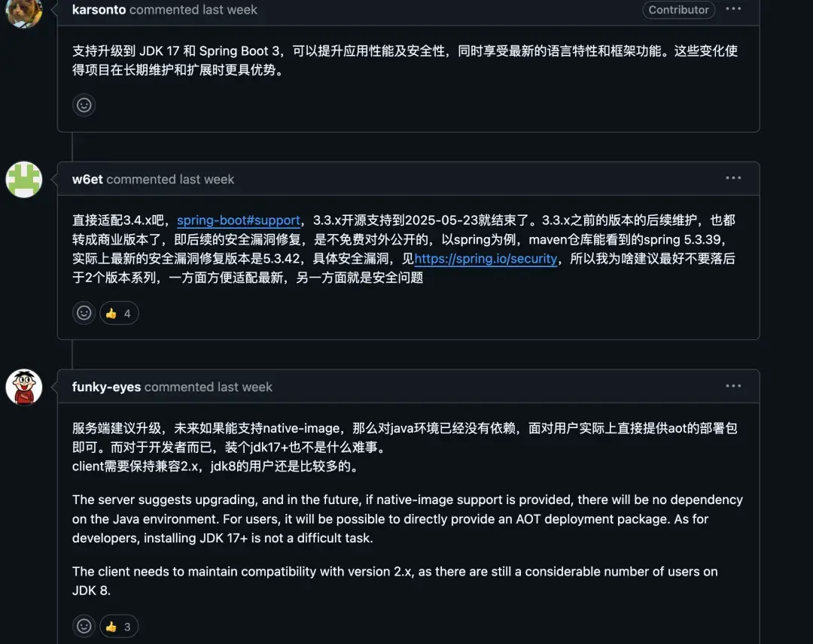The image size is (813, 644).
Task: Open funky-eyes' user profile link
Action: coord(104,387)
